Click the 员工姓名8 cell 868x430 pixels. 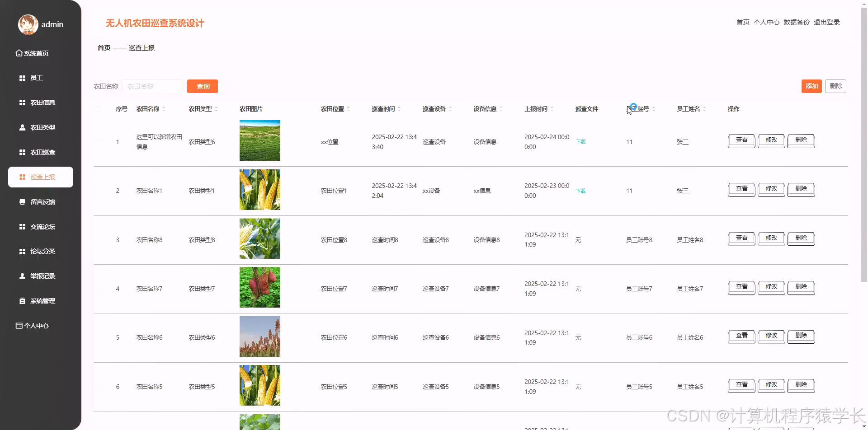[x=690, y=240]
